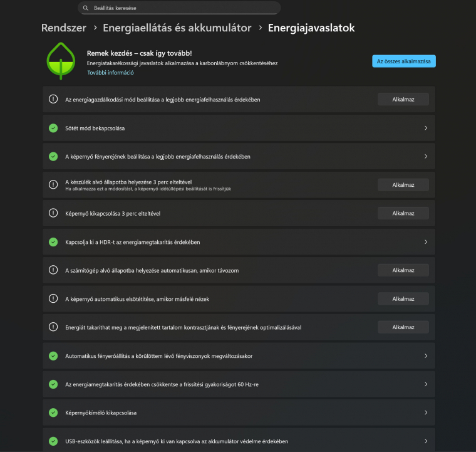Apply automatic sleep when távozom recommendation
This screenshot has width=476, height=452.
(x=403, y=270)
